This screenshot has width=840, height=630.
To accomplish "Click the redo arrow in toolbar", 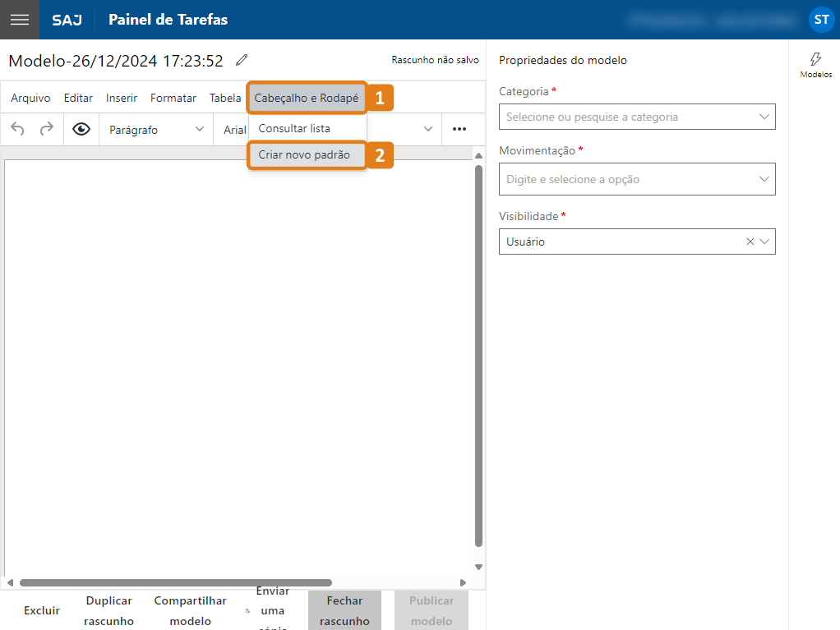I will (x=47, y=129).
